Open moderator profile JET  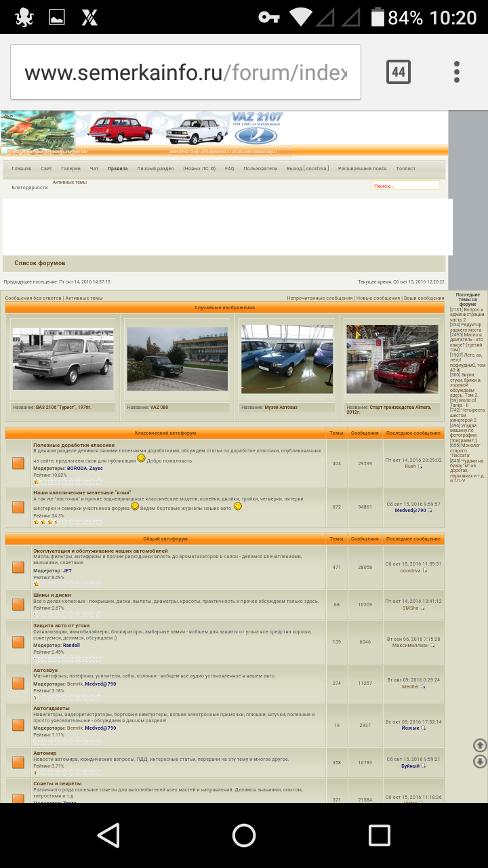click(x=67, y=570)
